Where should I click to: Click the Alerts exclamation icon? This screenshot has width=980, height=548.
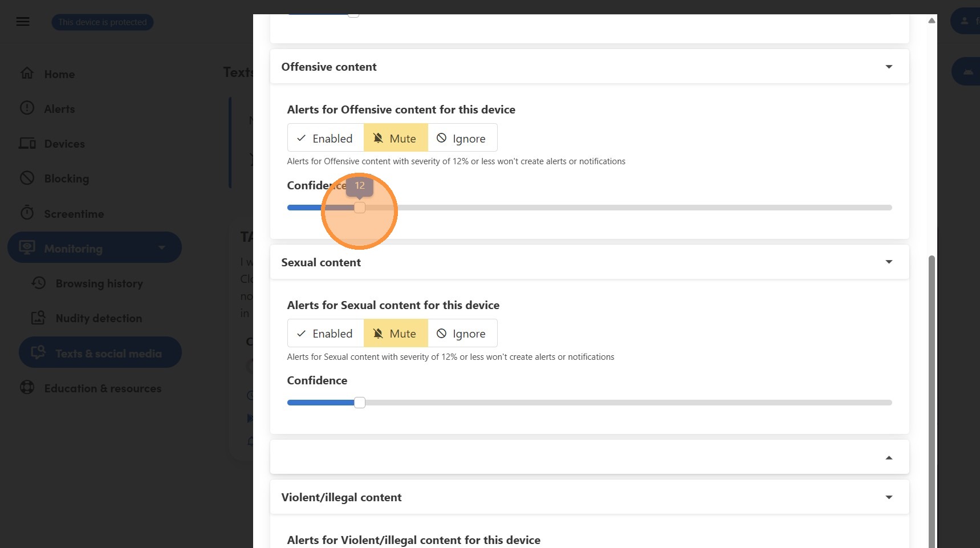(27, 108)
